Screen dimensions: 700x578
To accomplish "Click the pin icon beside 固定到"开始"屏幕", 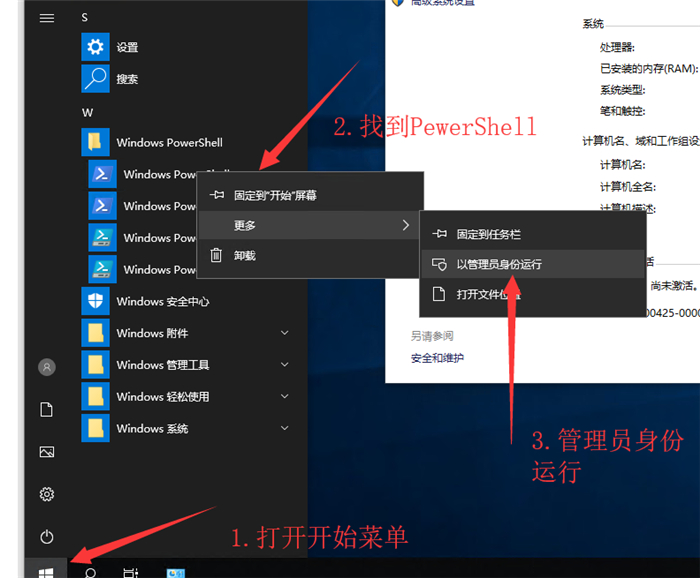I will [217, 195].
